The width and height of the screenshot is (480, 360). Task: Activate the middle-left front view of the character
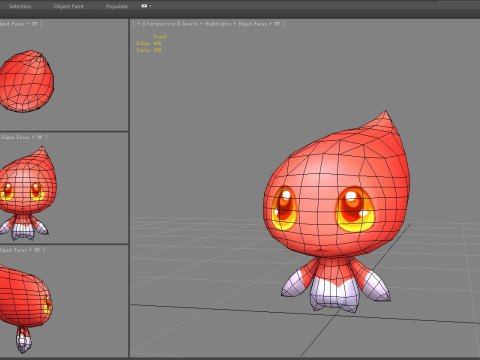[x=64, y=188]
